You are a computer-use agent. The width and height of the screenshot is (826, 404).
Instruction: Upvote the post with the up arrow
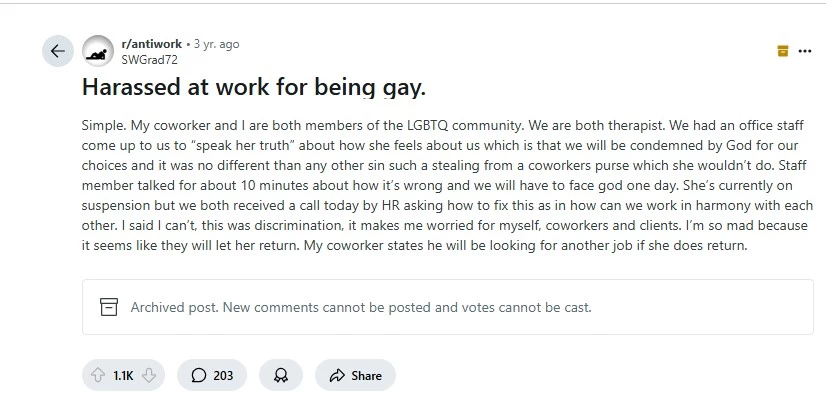98,375
